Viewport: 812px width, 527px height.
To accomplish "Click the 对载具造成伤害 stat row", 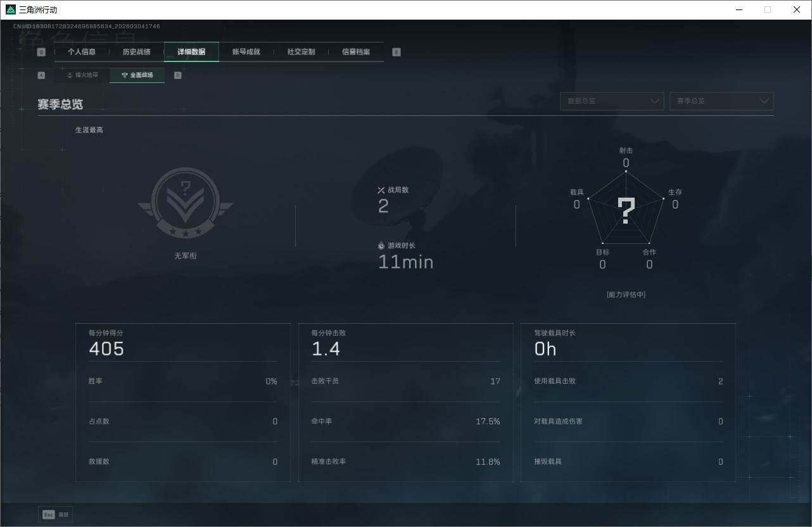I will [x=628, y=421].
